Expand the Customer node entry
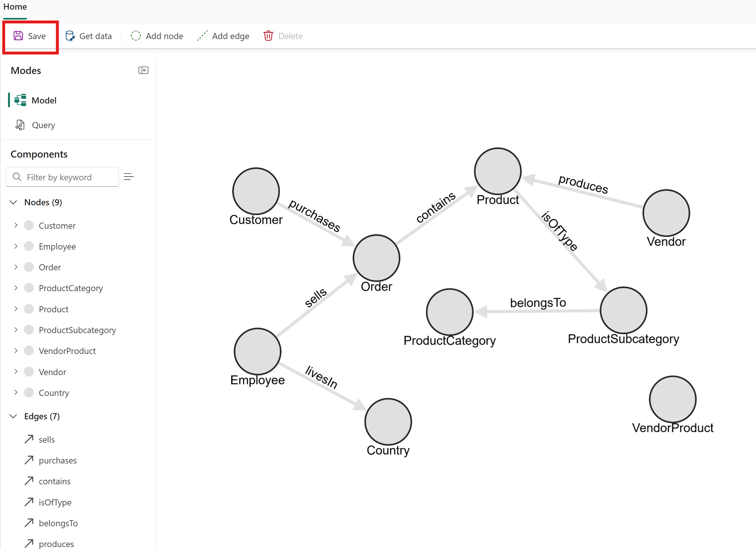756x549 pixels. pyautogui.click(x=16, y=225)
